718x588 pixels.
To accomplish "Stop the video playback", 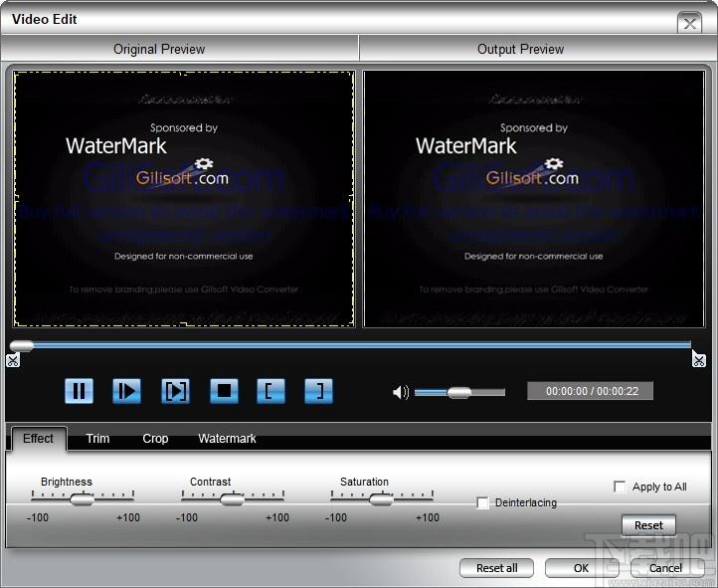I will tap(224, 391).
